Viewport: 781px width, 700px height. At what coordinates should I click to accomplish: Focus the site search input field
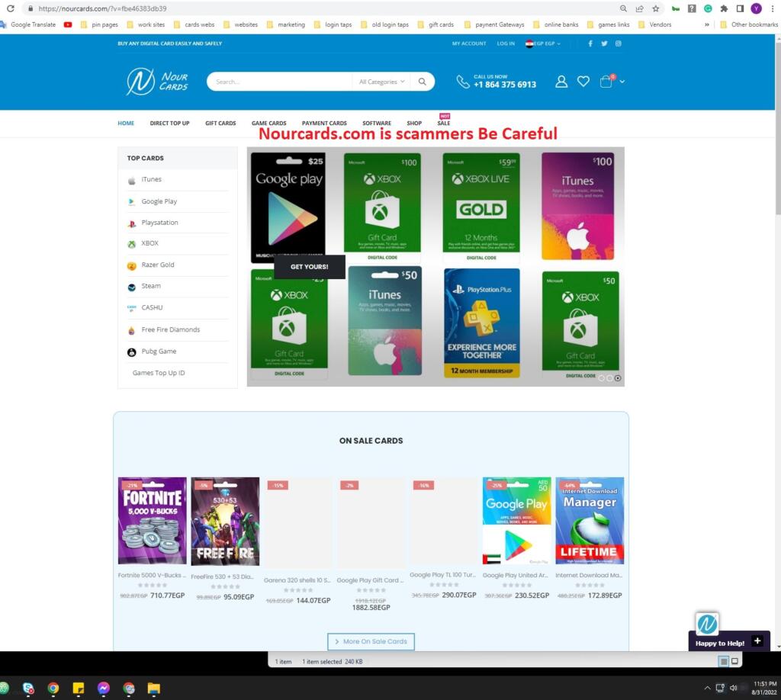278,82
